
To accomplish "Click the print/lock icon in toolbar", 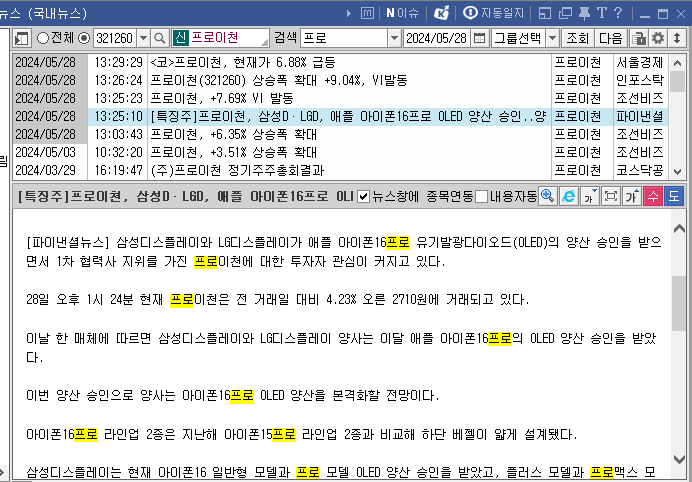I will [x=638, y=38].
